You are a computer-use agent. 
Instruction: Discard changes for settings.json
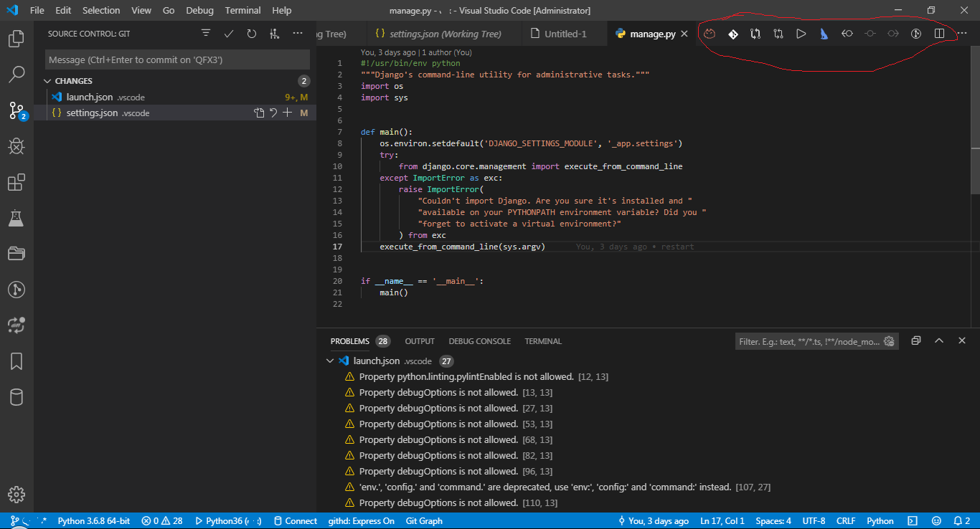click(273, 113)
